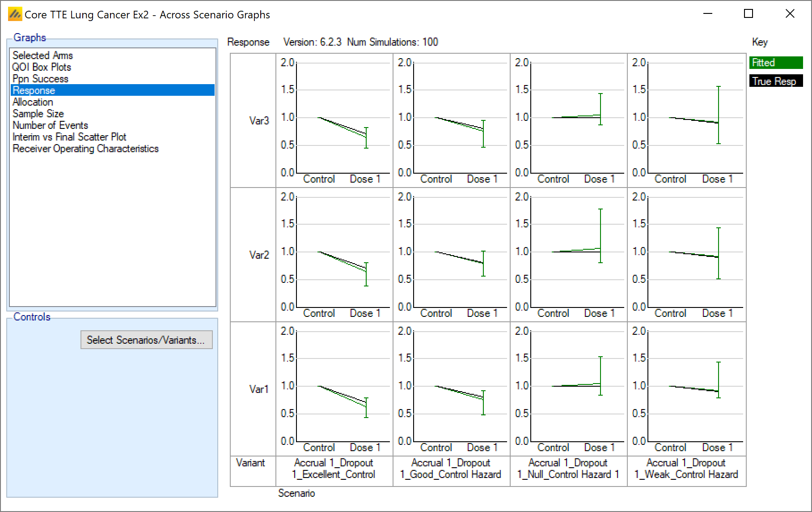The height and width of the screenshot is (512, 812).
Task: Select Receiver Operating Characteristics graph
Action: point(85,149)
